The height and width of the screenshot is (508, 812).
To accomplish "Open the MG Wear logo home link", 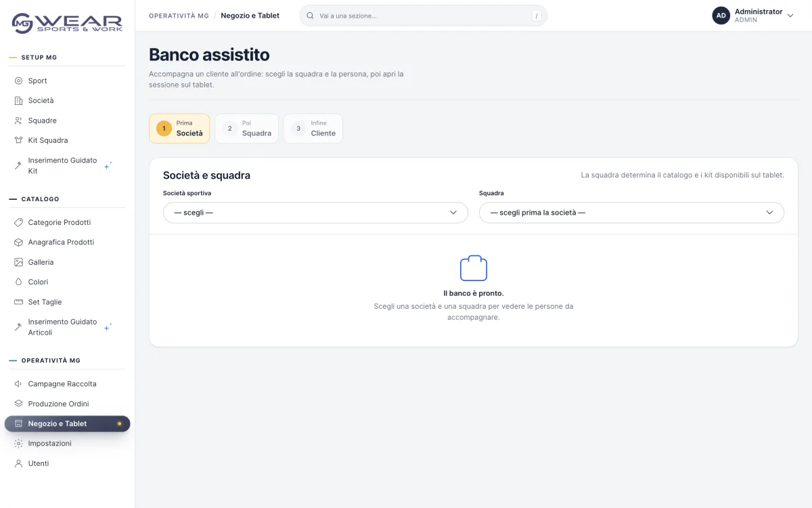I will [67, 22].
